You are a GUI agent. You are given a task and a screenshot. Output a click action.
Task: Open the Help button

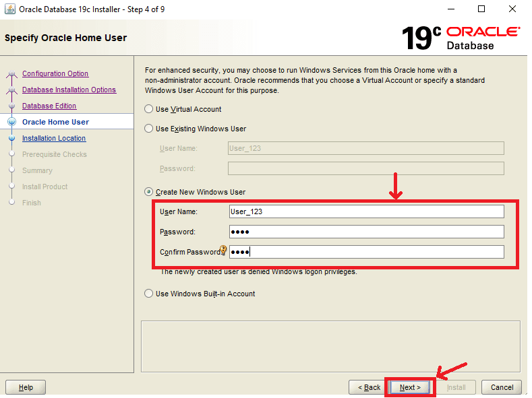(26, 387)
